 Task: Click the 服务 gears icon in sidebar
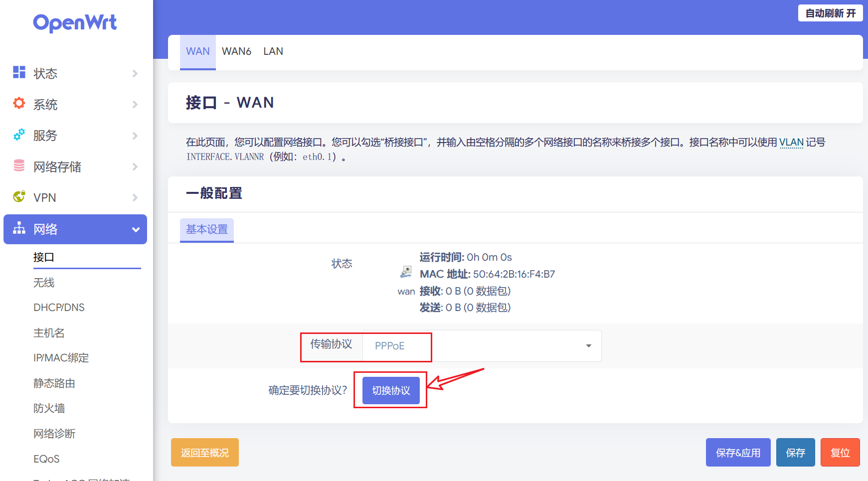click(x=19, y=135)
